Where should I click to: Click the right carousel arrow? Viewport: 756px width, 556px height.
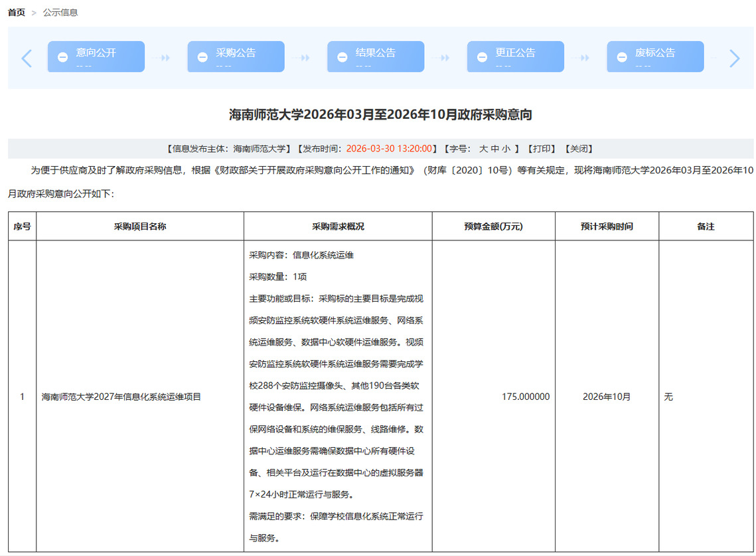[734, 58]
